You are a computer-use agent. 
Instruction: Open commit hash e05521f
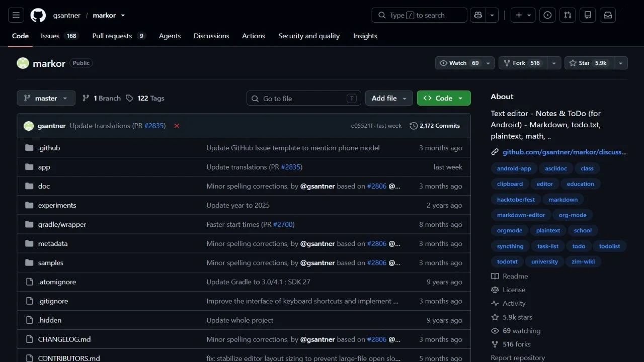[x=362, y=126]
